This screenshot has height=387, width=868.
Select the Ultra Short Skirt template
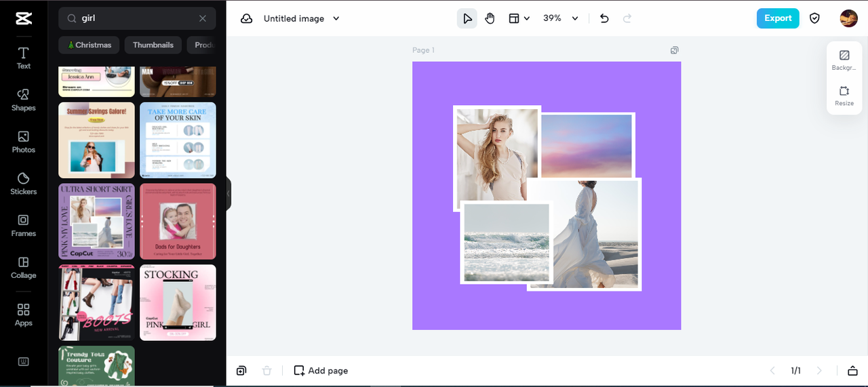pyautogui.click(x=97, y=222)
